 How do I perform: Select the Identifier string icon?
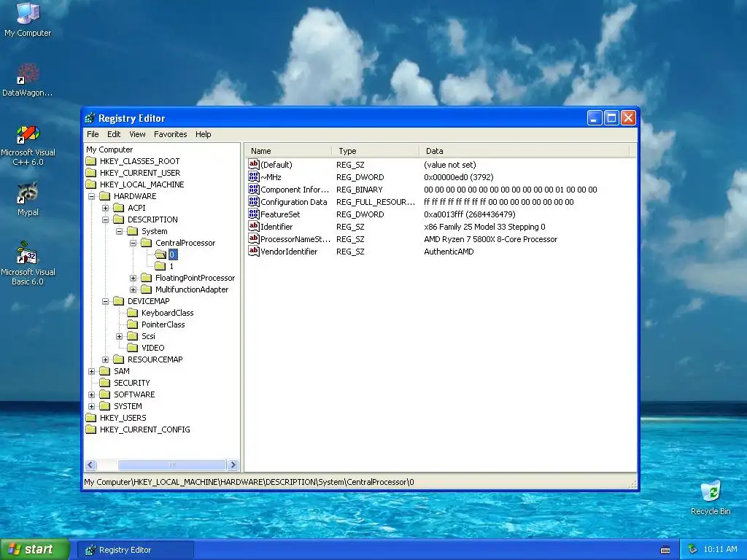pyautogui.click(x=253, y=226)
